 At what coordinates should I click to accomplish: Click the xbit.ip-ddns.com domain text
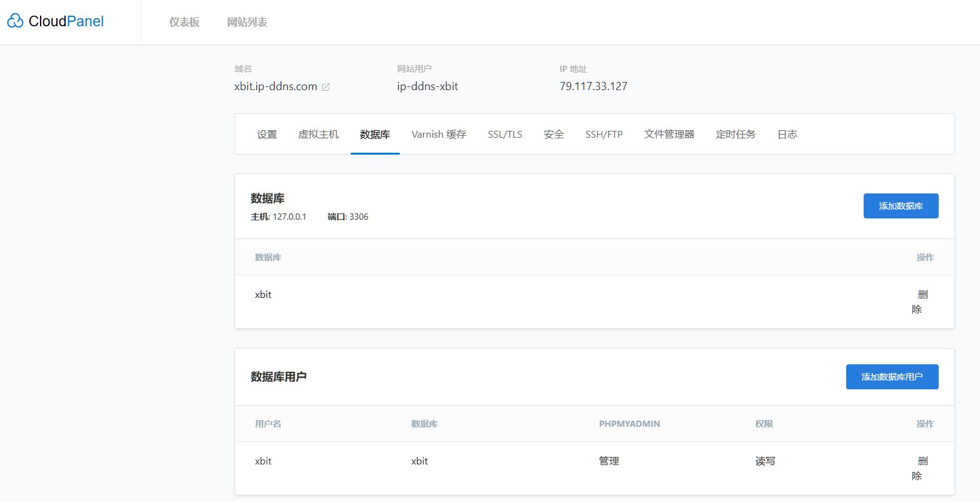pyautogui.click(x=276, y=86)
